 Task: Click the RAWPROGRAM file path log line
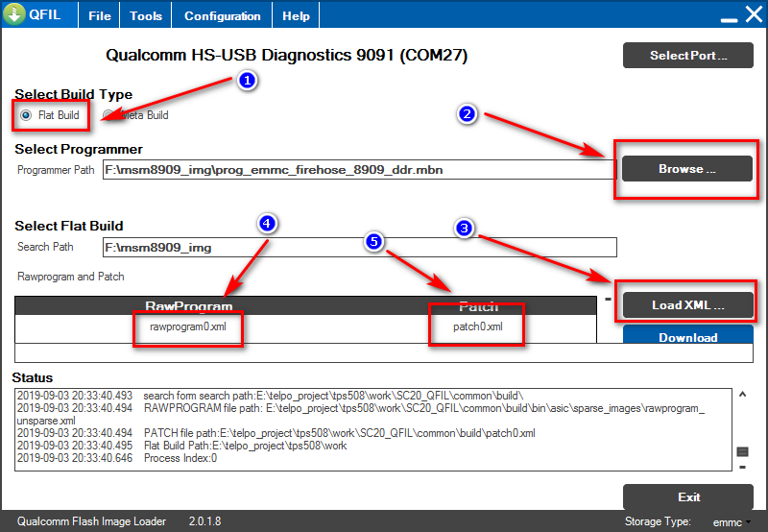tap(361, 414)
